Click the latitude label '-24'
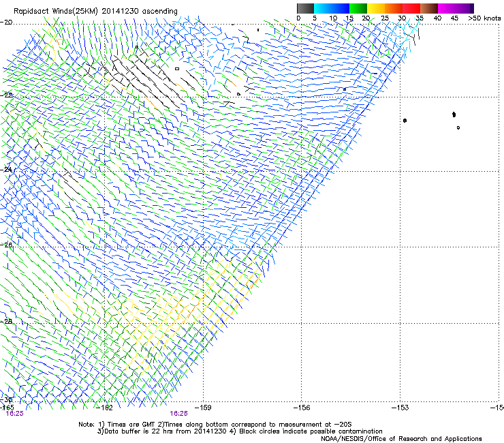 pos(6,169)
